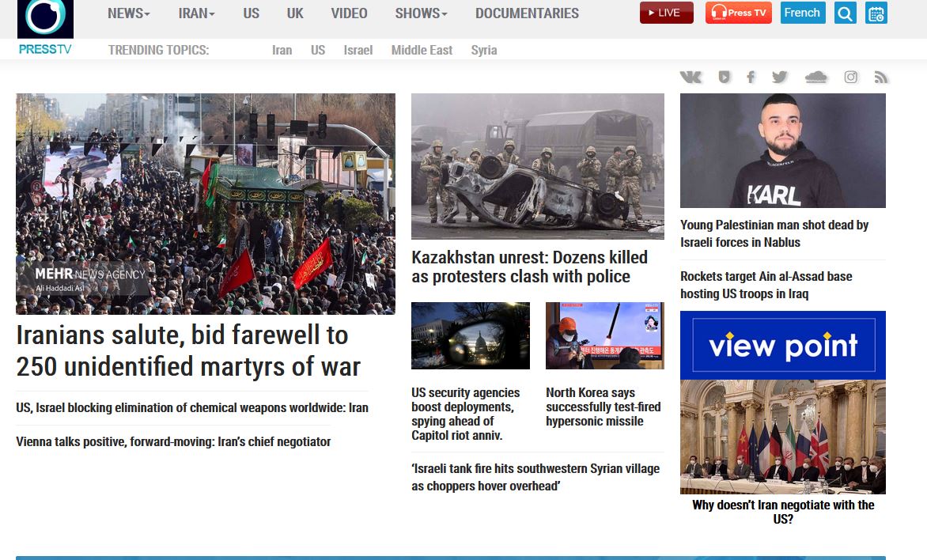Open Israeli tank fire Syrian village article
Image resolution: width=927 pixels, height=560 pixels.
point(535,477)
